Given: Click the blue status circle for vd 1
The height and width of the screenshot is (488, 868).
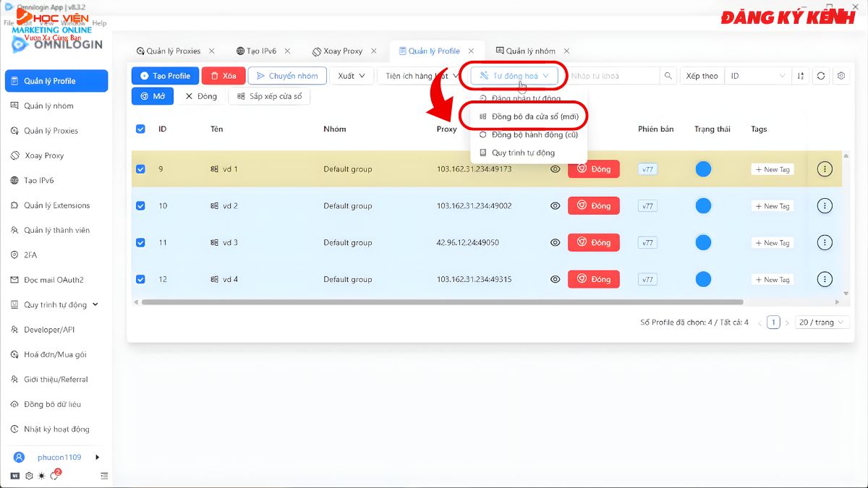Looking at the screenshot, I should [x=702, y=169].
